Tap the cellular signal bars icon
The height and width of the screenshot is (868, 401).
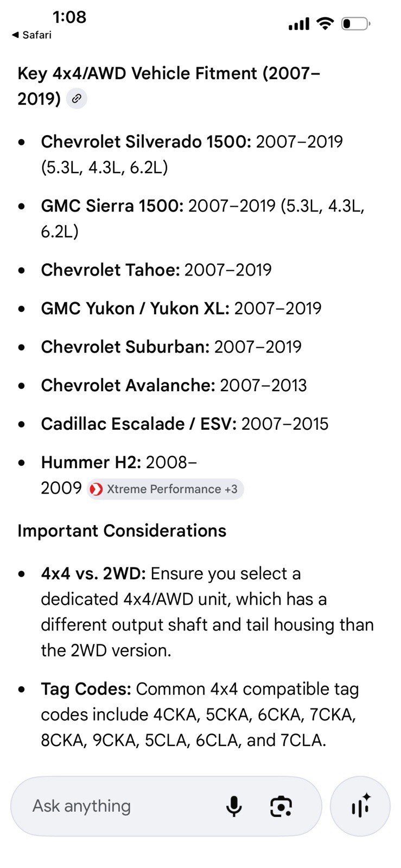[299, 24]
